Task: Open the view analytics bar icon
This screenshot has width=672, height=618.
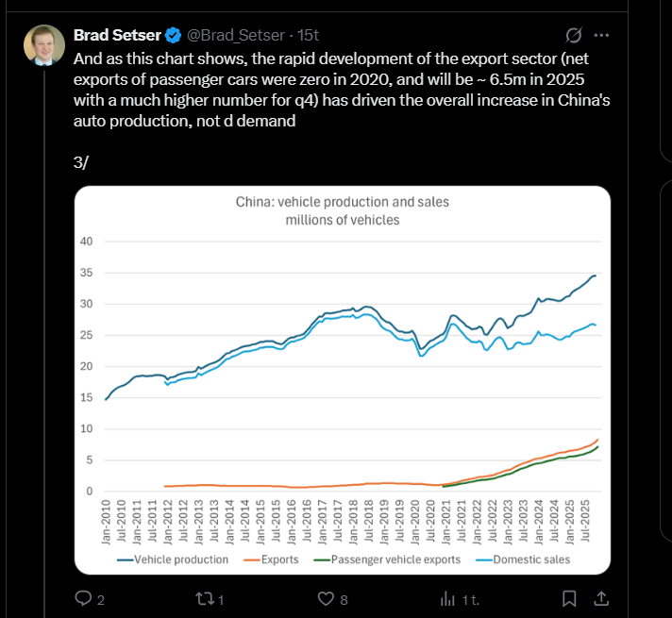Action: point(448,598)
